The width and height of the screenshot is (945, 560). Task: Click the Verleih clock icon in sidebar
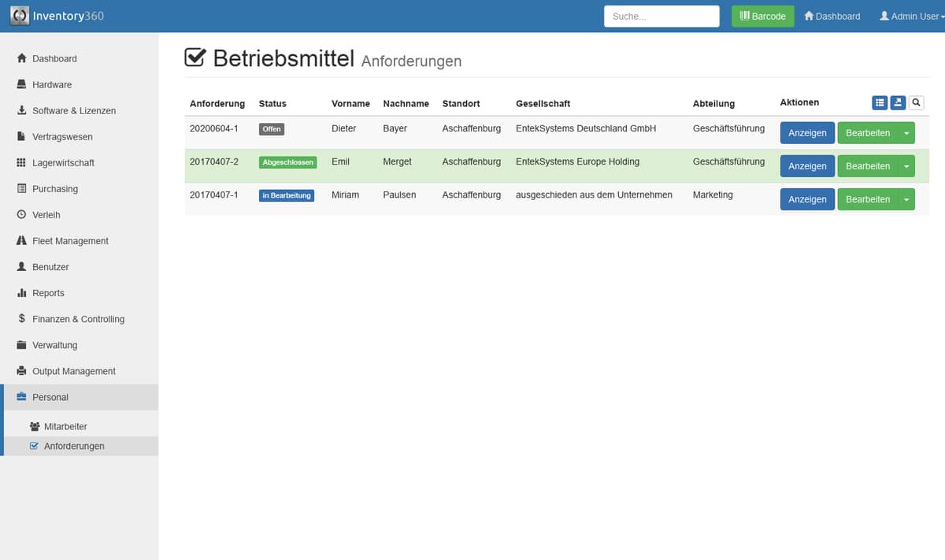pos(21,214)
